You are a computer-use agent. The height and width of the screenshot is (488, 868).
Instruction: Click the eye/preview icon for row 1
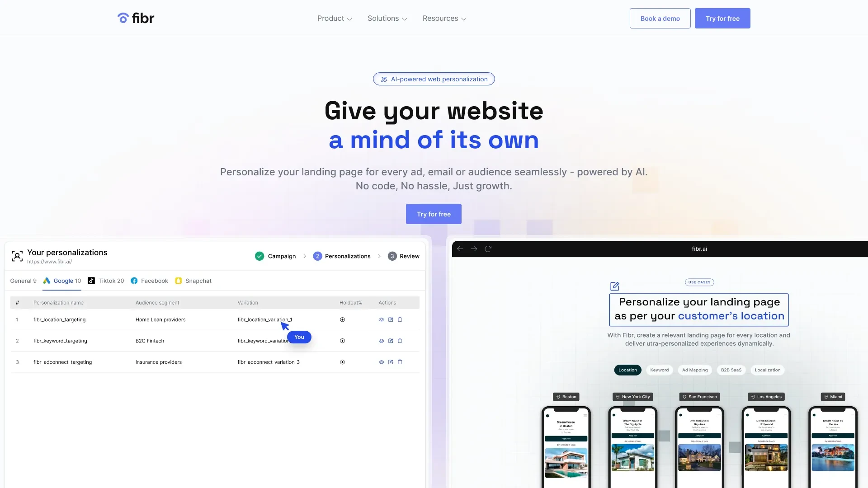382,319
